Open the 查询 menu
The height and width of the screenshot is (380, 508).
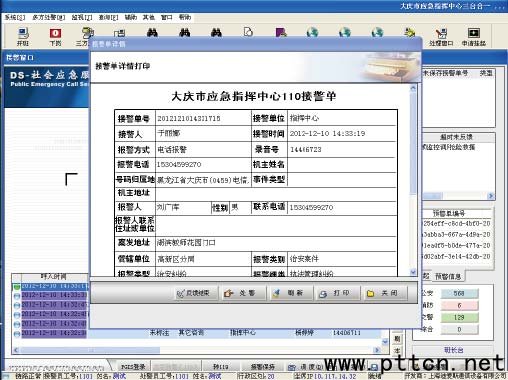point(108,17)
